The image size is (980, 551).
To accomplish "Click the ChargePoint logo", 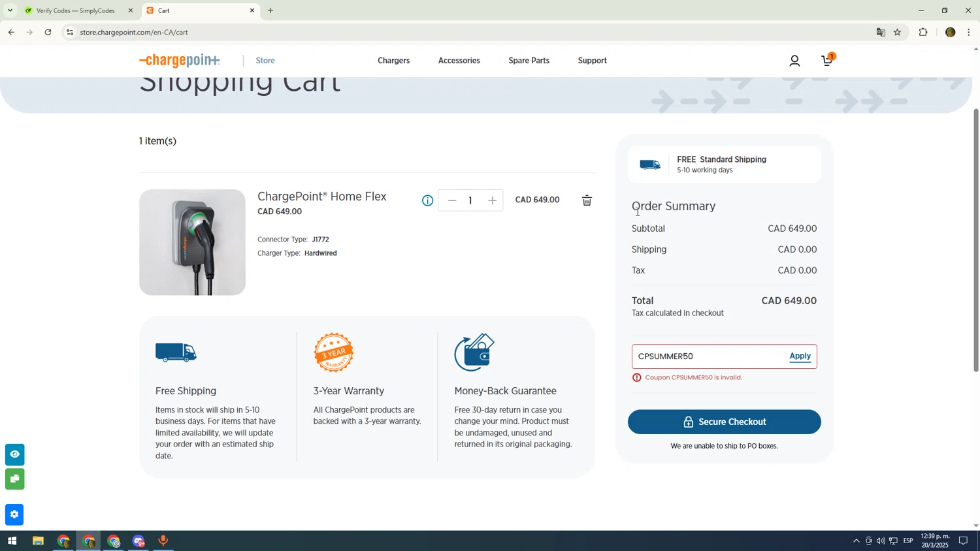I will (x=180, y=61).
